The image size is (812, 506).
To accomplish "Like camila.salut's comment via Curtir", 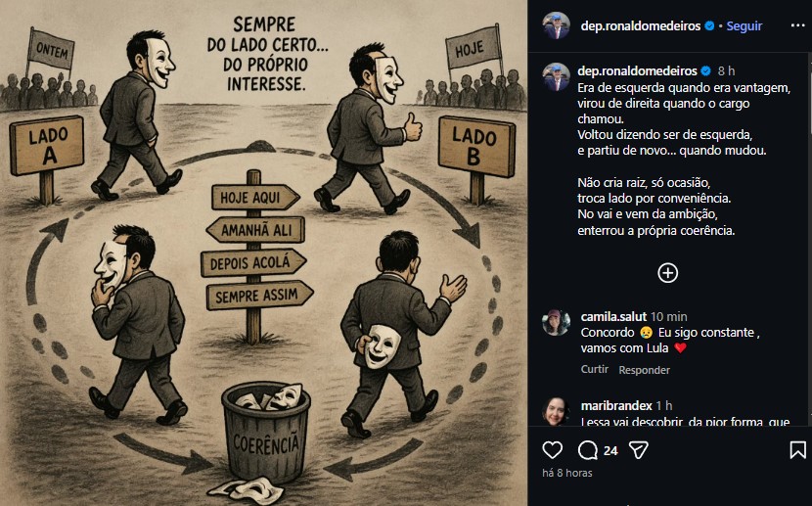I will pos(595,369).
